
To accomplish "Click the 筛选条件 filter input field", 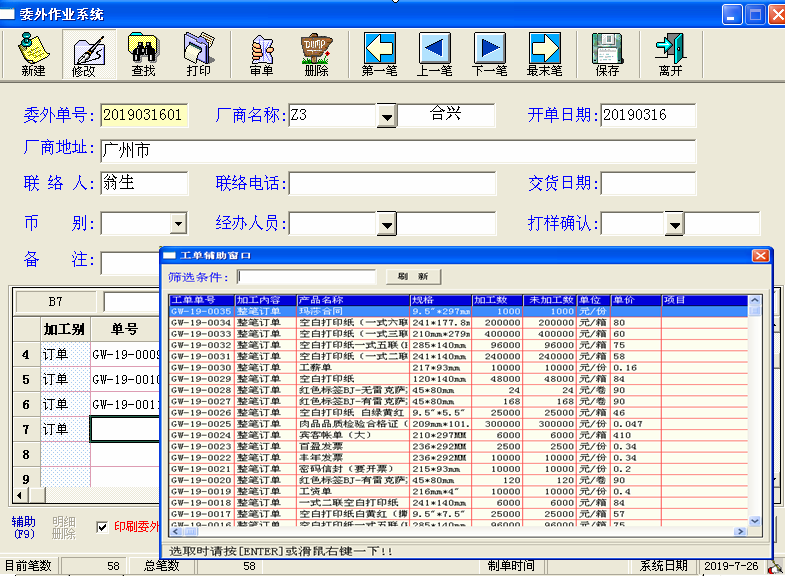I will (306, 277).
